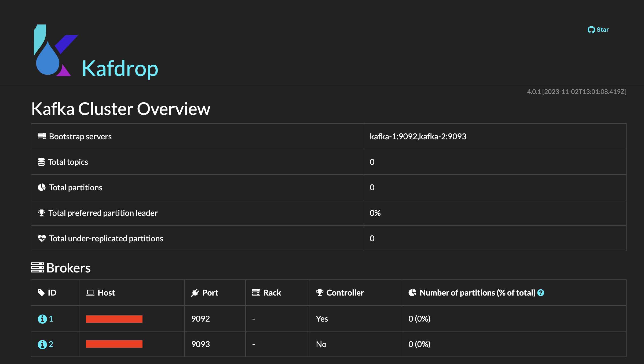Open broker ID 2 link
Viewport: 644px width, 364px height.
pos(51,344)
